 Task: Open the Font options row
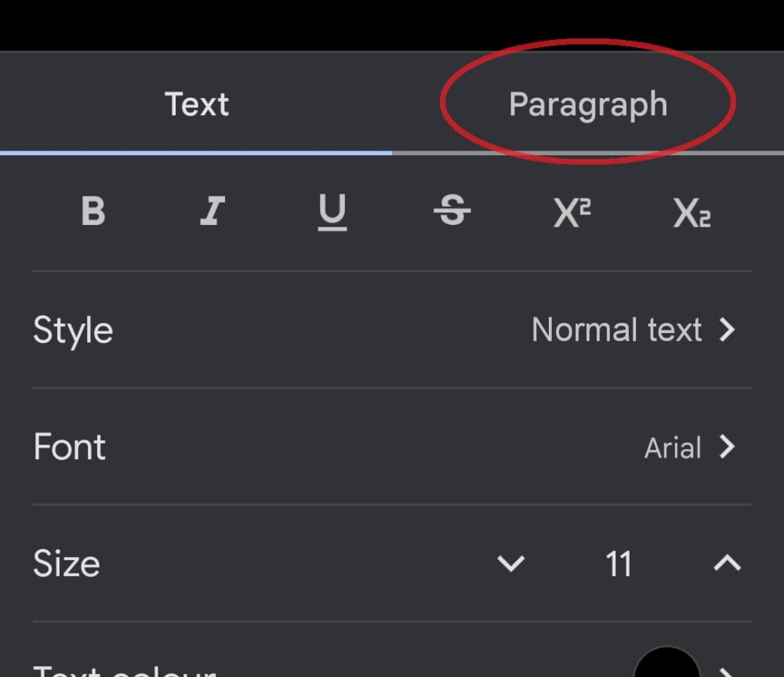pyautogui.click(x=70, y=447)
